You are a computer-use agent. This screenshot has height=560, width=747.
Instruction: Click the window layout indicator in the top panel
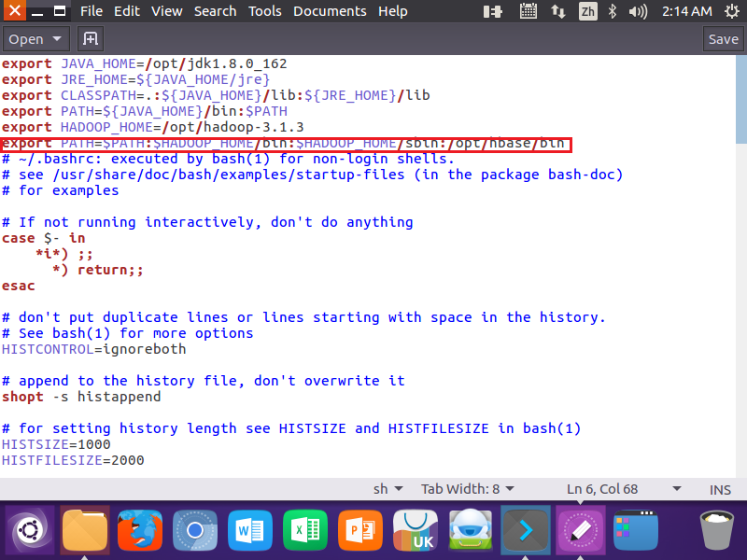click(493, 11)
